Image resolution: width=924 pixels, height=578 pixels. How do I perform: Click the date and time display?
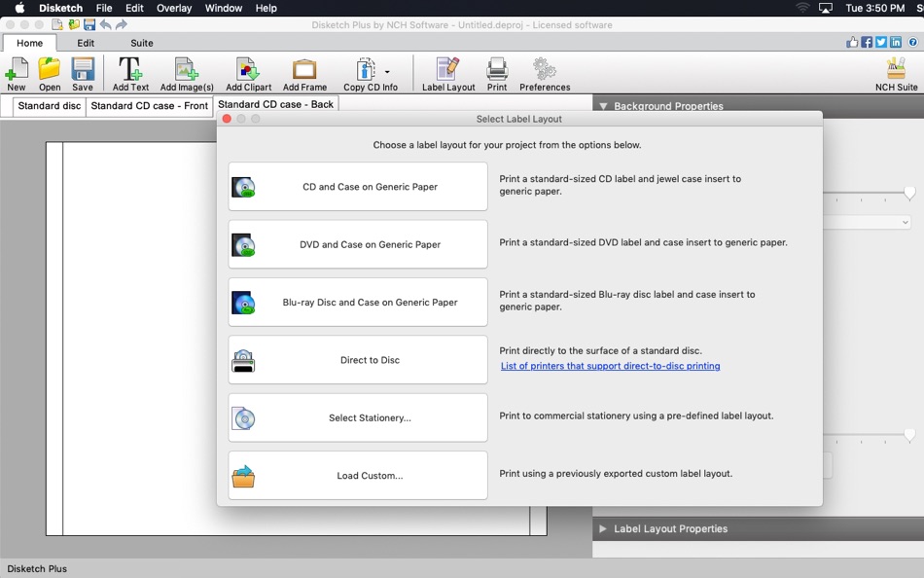875,8
